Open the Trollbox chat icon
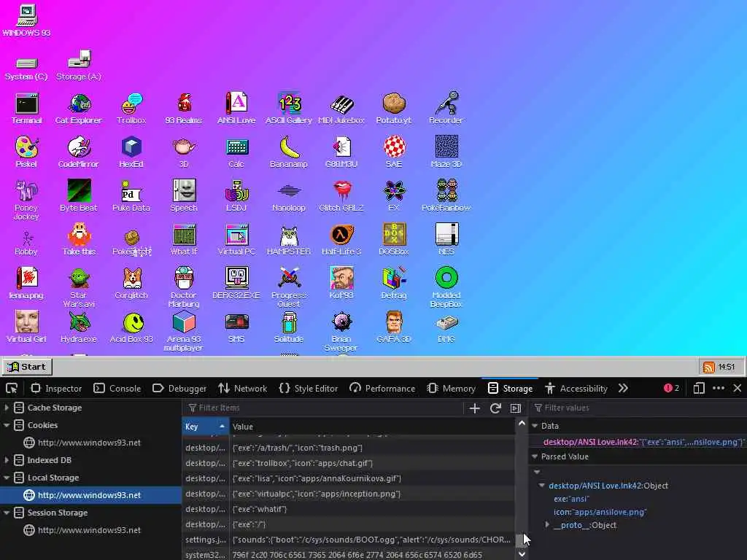Image resolution: width=747 pixels, height=560 pixels. tap(131, 109)
